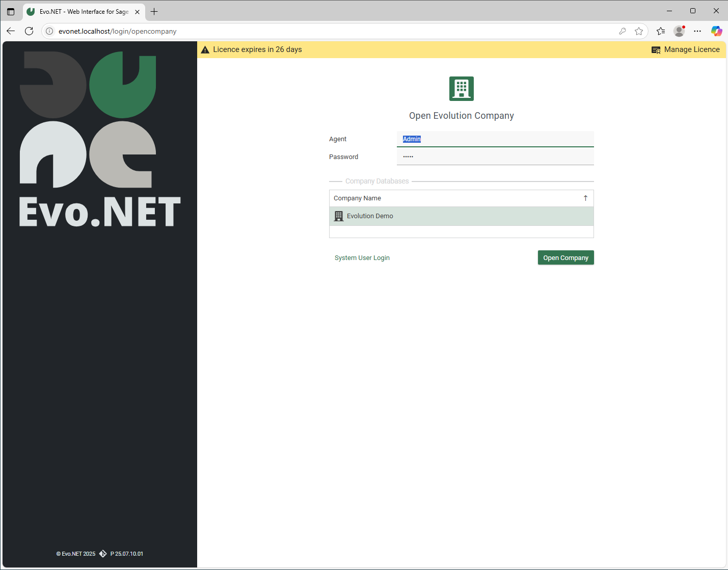Select the Evo.NET - Web Interface tab
The width and height of the screenshot is (728, 570).
84,11
